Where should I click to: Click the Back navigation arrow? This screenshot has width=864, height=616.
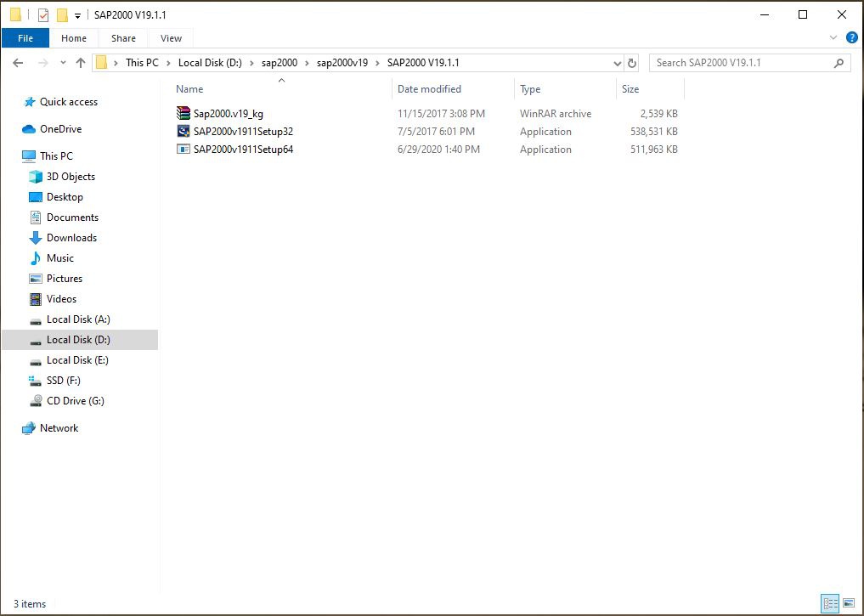18,63
